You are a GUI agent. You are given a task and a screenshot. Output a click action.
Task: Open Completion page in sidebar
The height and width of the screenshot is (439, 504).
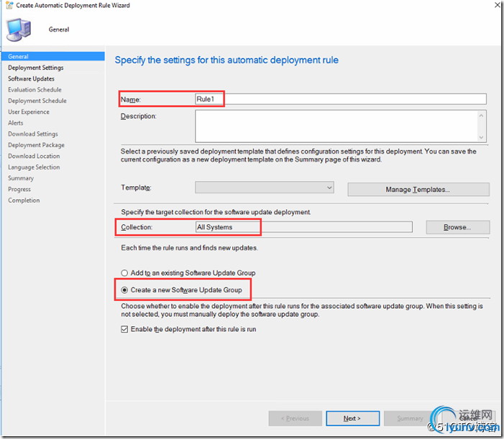(x=24, y=200)
